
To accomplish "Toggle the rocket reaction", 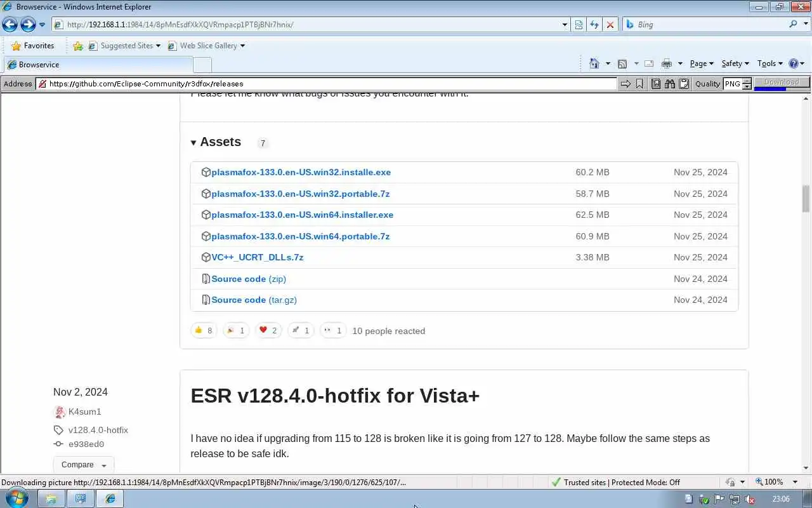I will pos(301,330).
